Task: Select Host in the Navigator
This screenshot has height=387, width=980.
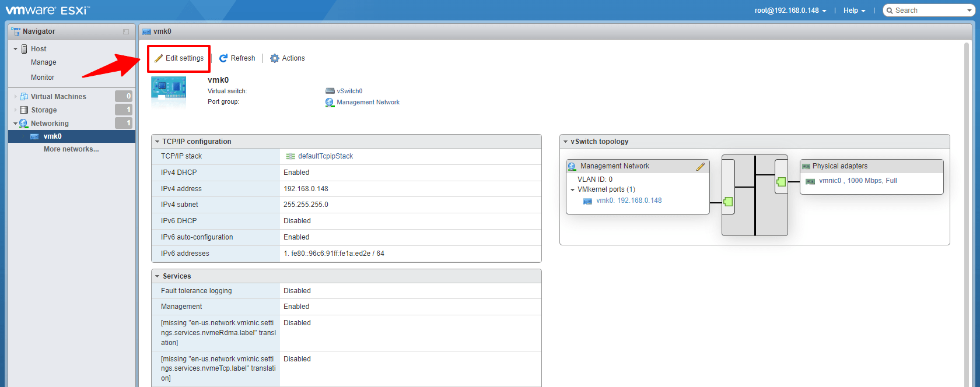Action: [x=38, y=49]
